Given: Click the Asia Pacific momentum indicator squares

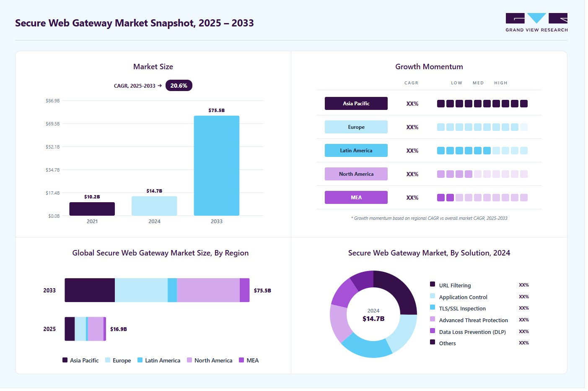Looking at the screenshot, I should click(x=482, y=104).
